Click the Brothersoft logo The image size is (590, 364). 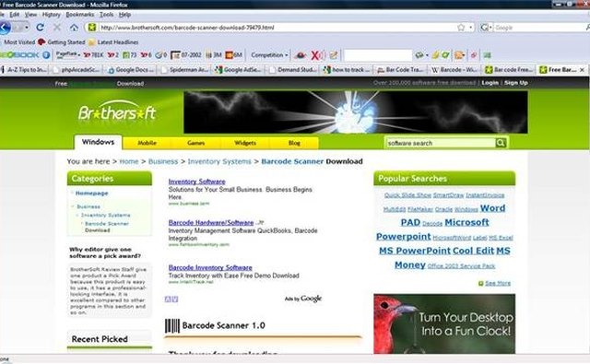click(x=117, y=111)
